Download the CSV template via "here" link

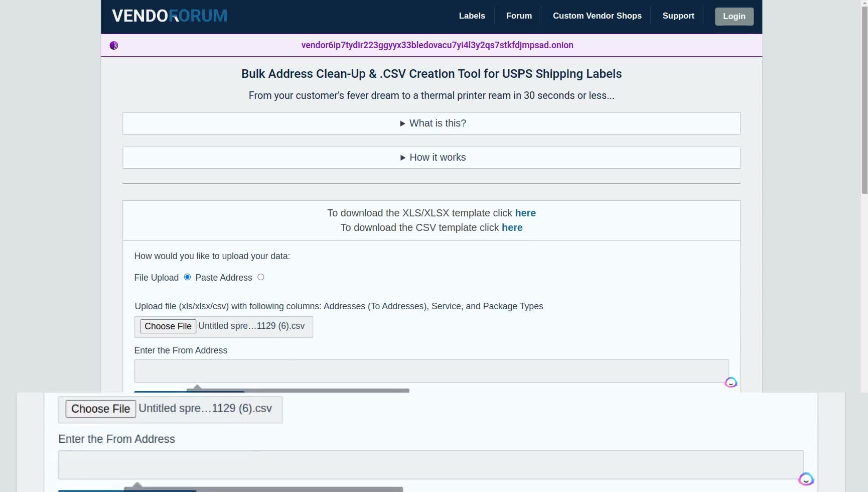[512, 227]
